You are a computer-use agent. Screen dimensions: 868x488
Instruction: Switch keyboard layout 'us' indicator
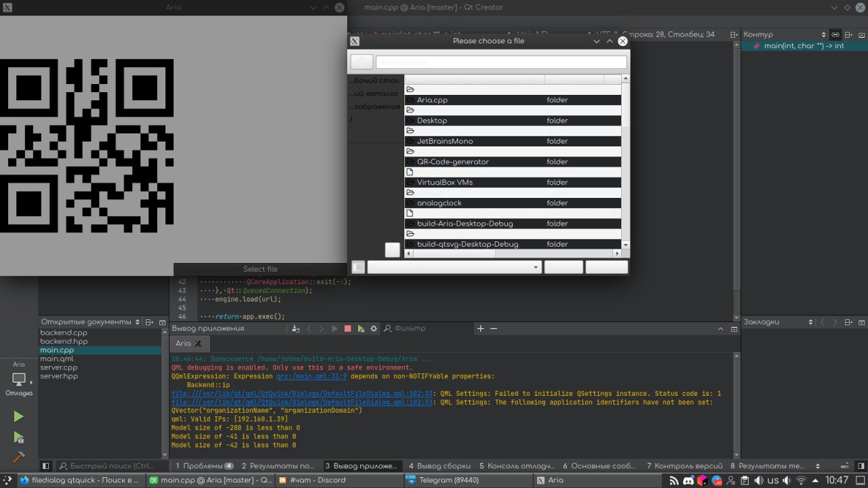coord(773,480)
